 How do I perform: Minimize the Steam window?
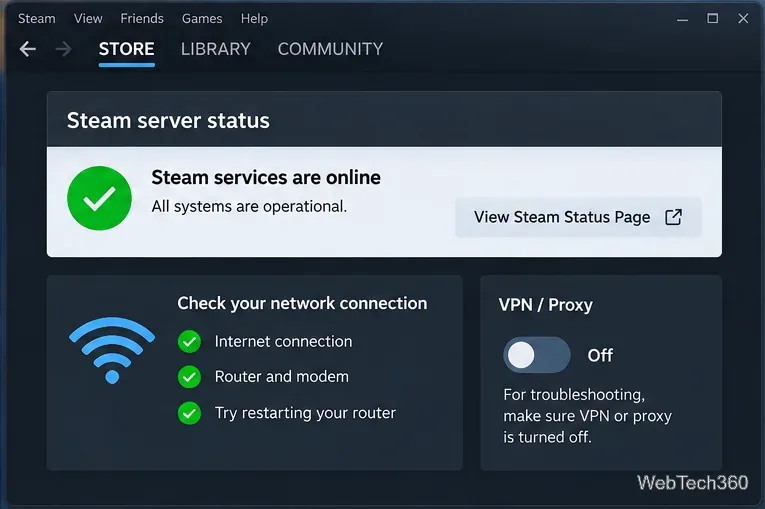683,20
